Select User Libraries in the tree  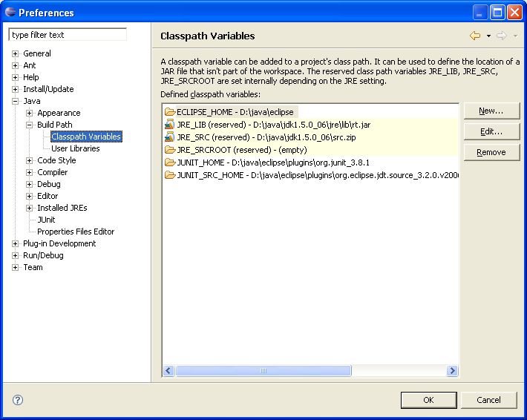(75, 148)
